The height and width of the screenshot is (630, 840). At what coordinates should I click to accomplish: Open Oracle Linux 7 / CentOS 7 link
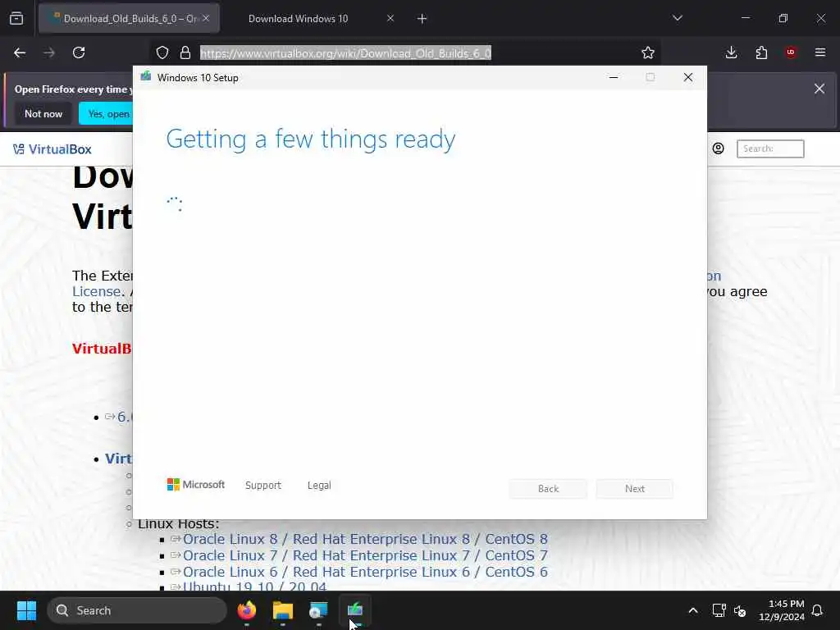(365, 555)
